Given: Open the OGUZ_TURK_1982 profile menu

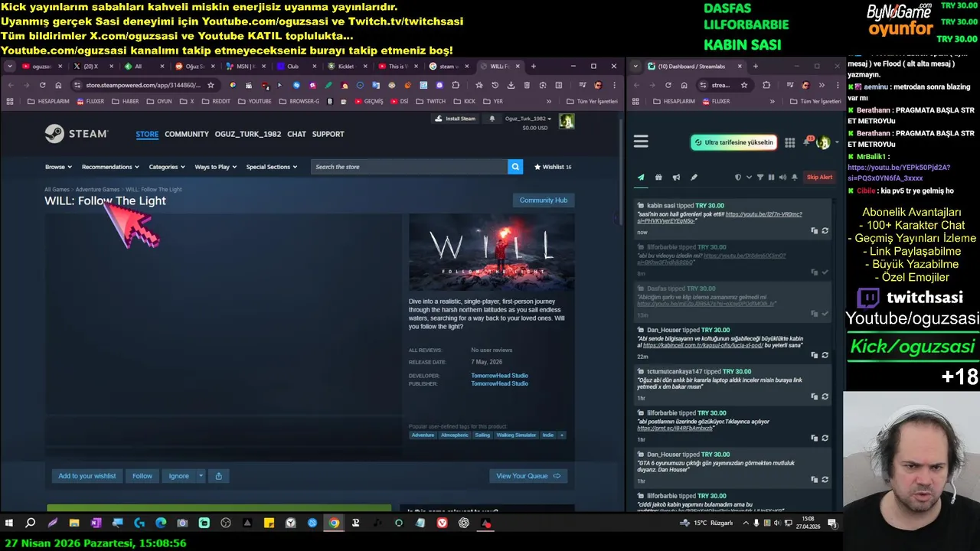Looking at the screenshot, I should [247, 134].
